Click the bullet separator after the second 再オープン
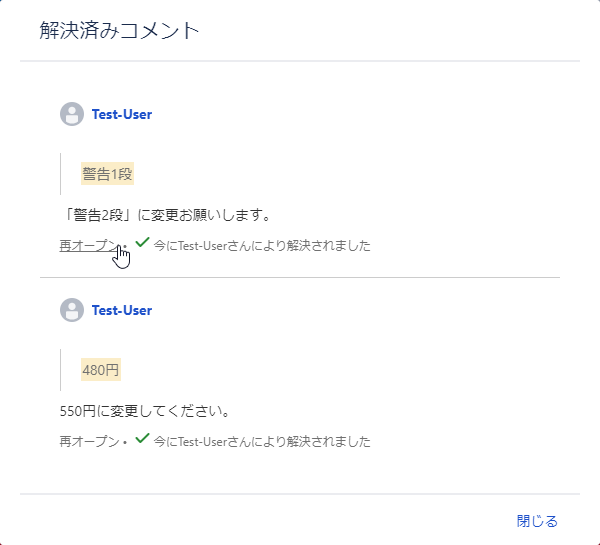This screenshot has height=545, width=600. pos(125,442)
